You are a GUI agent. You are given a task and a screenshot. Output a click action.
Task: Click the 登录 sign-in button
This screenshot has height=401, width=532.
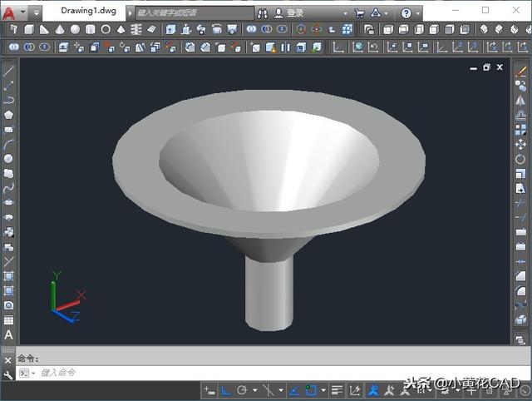288,13
